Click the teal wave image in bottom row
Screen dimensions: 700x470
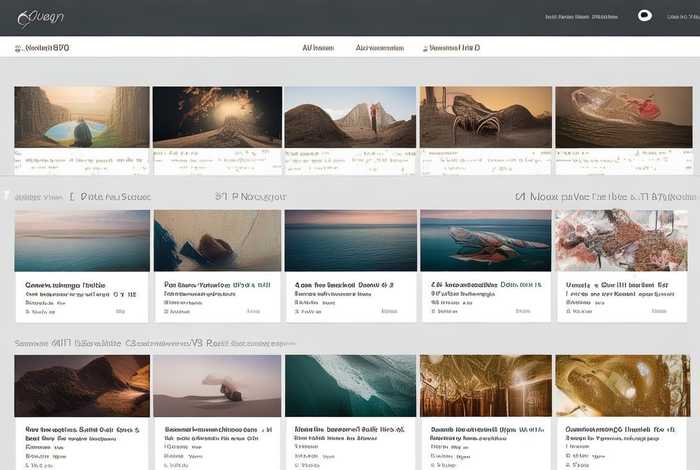350,385
